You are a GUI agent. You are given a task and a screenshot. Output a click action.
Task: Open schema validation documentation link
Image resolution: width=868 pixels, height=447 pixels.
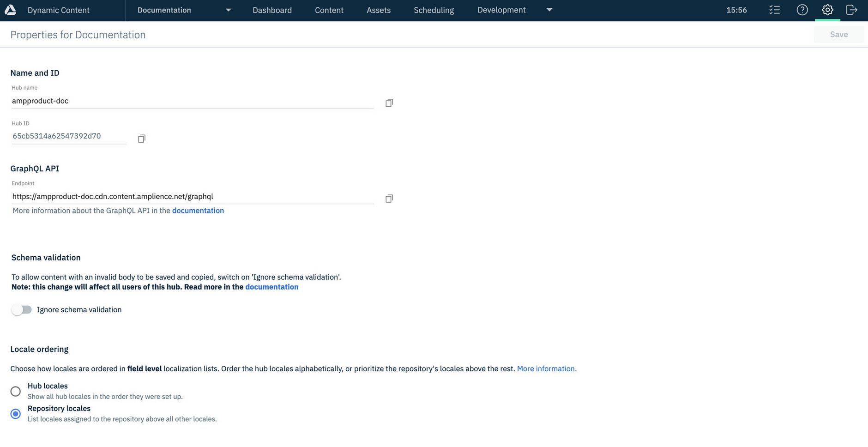tap(272, 287)
